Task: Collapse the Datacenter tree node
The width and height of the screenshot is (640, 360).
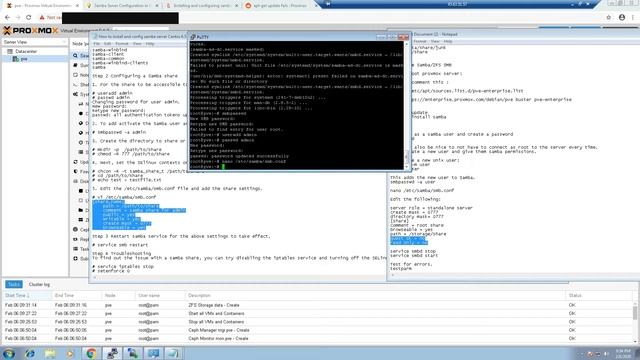Action: (x=5, y=51)
